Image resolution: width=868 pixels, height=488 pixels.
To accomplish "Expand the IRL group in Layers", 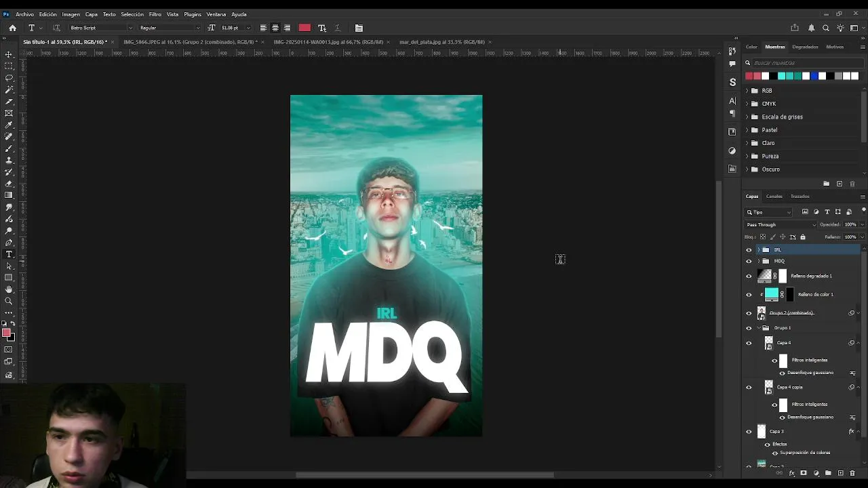I will (758, 250).
